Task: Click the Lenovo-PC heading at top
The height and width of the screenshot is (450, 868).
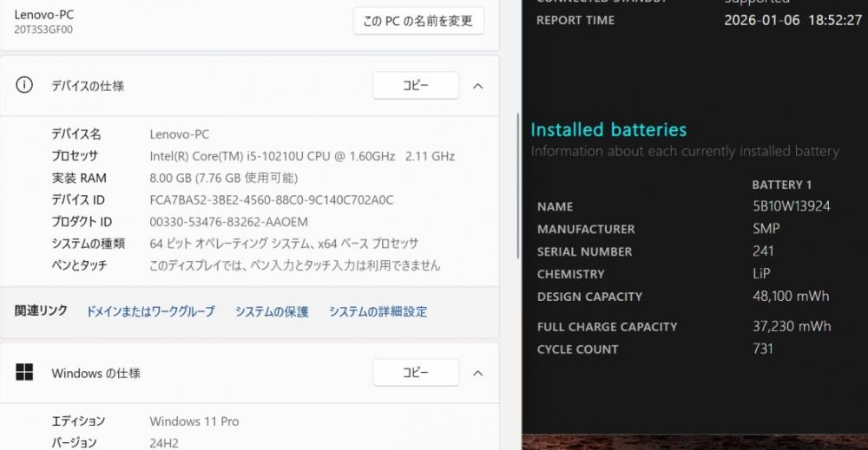Action: click(x=43, y=15)
